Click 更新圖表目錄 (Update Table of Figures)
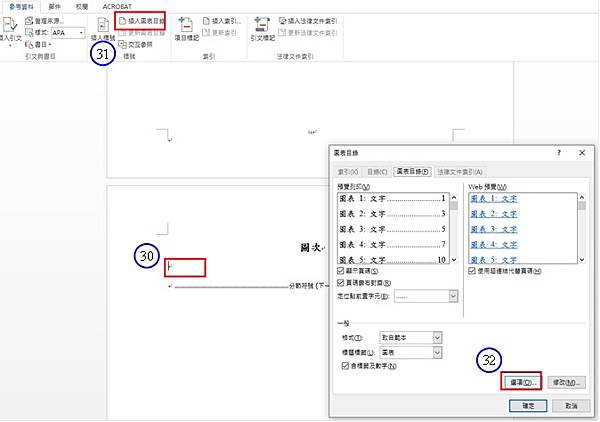The width and height of the screenshot is (600, 422). tap(141, 33)
